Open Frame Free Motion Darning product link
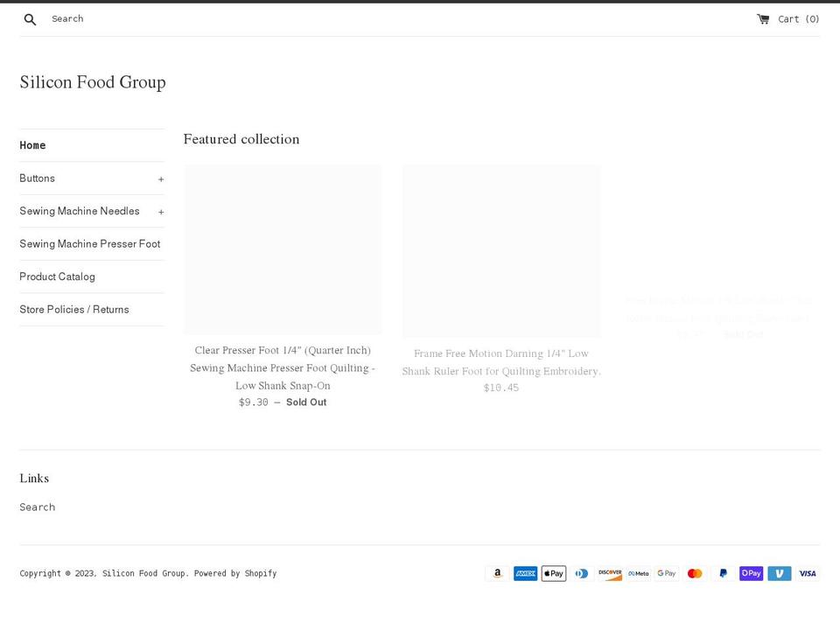The image size is (840, 630). (x=501, y=362)
